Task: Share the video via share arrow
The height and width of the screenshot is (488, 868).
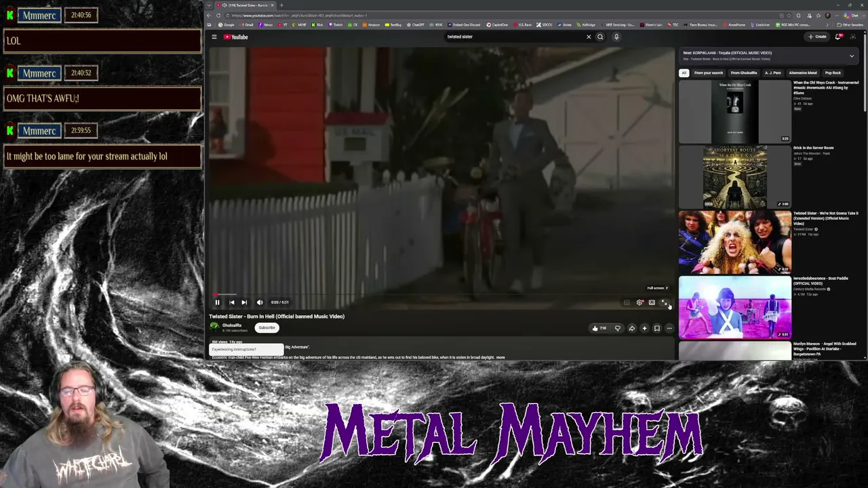Action: click(x=631, y=329)
